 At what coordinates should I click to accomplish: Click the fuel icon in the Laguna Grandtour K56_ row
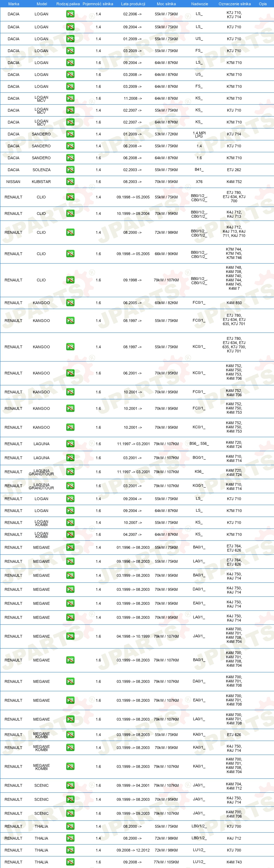point(70,471)
